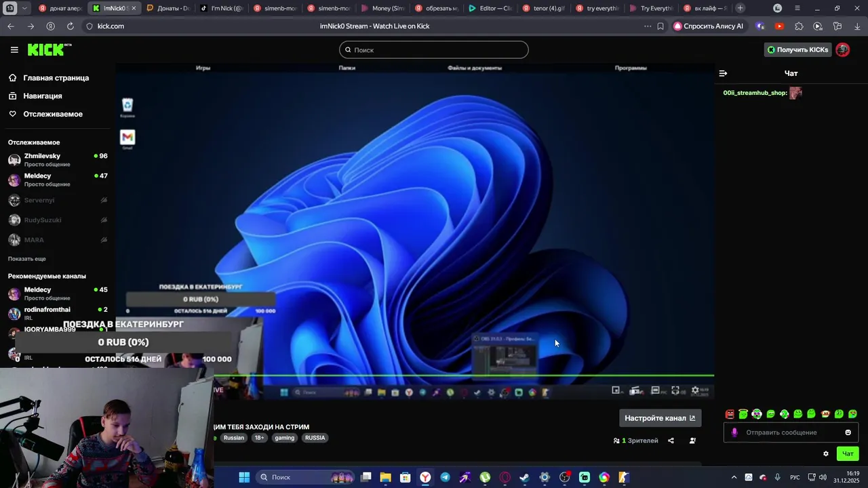Reload the page in browser toolbar

pos(71,26)
